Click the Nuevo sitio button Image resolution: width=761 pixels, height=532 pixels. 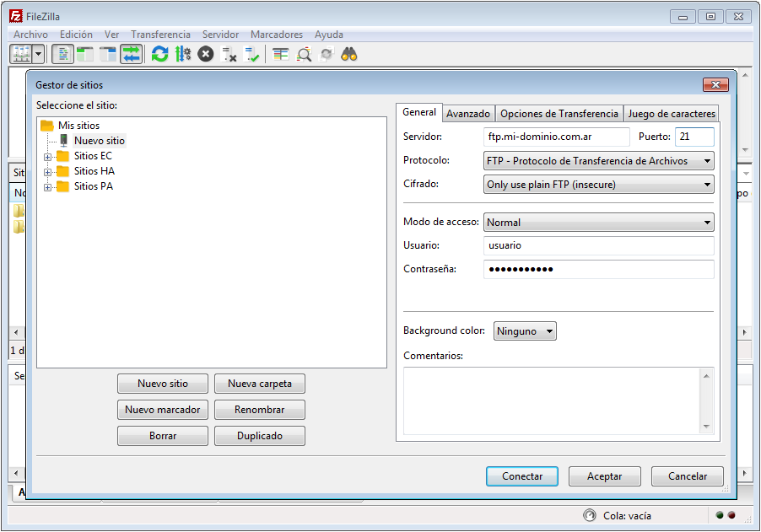[163, 384]
